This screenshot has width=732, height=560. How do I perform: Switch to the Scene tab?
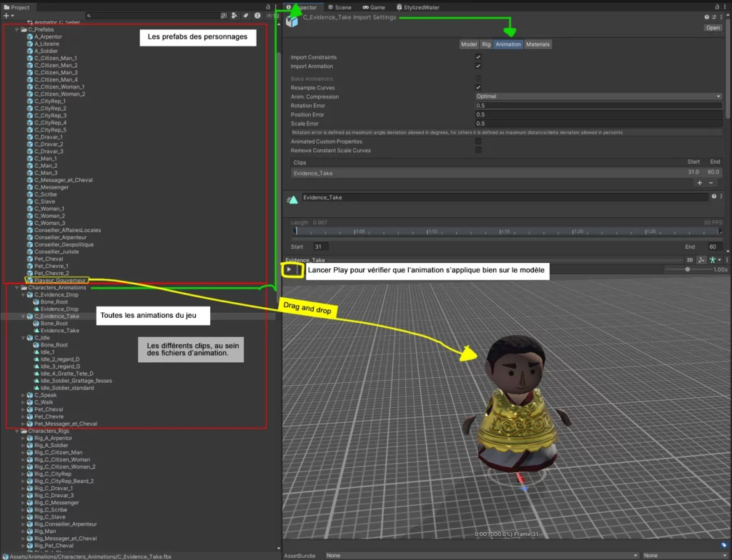pyautogui.click(x=340, y=7)
